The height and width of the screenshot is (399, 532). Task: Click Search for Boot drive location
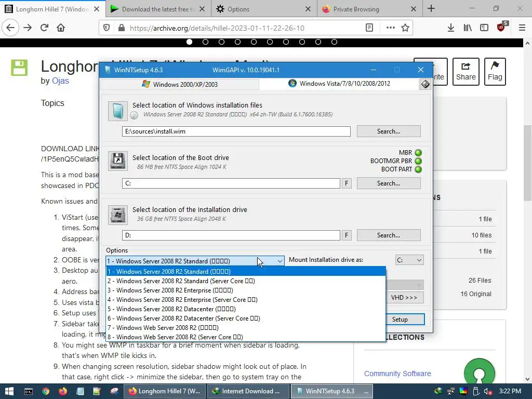(x=389, y=183)
